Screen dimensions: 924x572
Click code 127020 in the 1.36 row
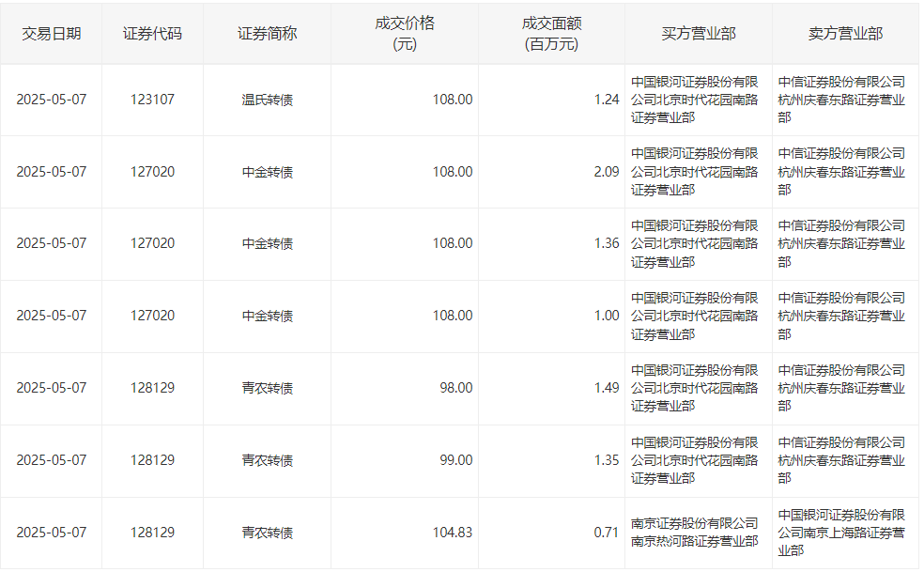click(x=152, y=243)
